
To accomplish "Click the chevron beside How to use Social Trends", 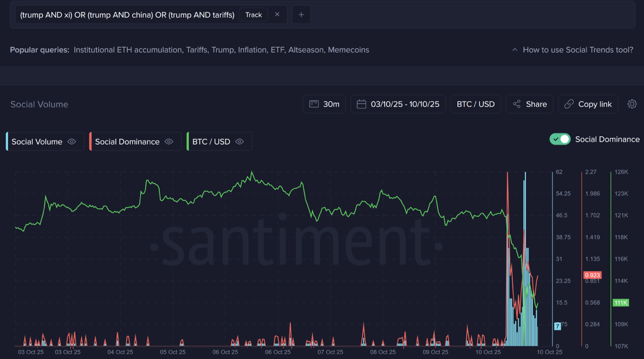I will click(x=514, y=49).
